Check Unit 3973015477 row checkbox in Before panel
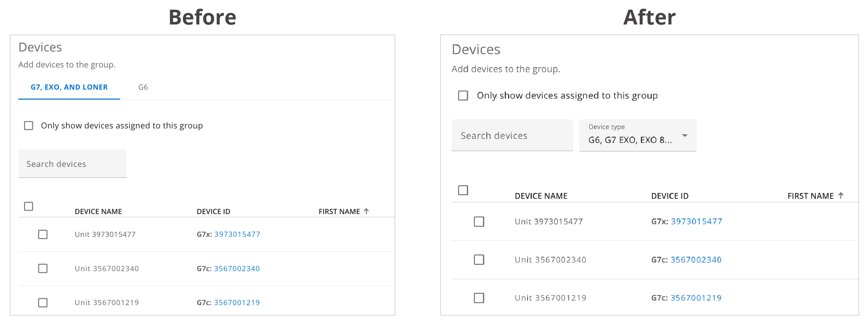Image resolution: width=868 pixels, height=326 pixels. tap(43, 234)
